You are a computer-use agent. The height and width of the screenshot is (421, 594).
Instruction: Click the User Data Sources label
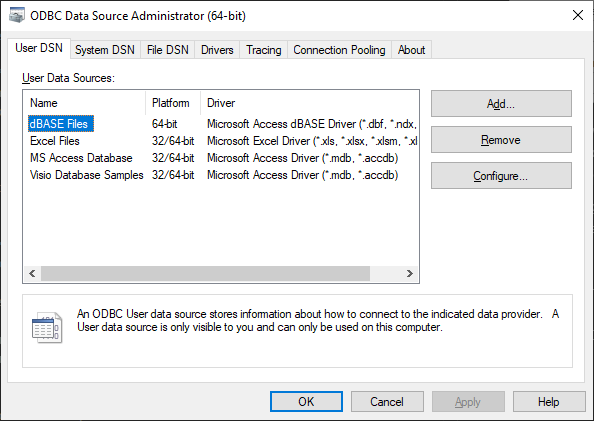click(68, 78)
